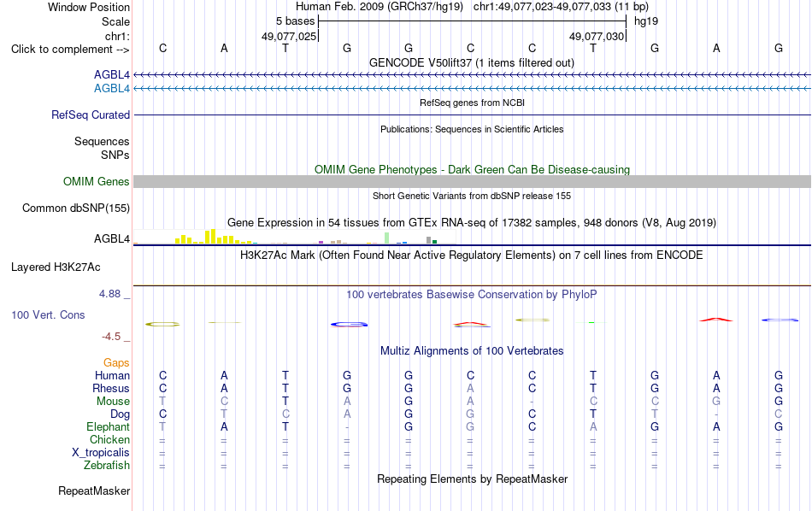Select the 'Chicken' alignment row label
812x511 pixels.
109,439
